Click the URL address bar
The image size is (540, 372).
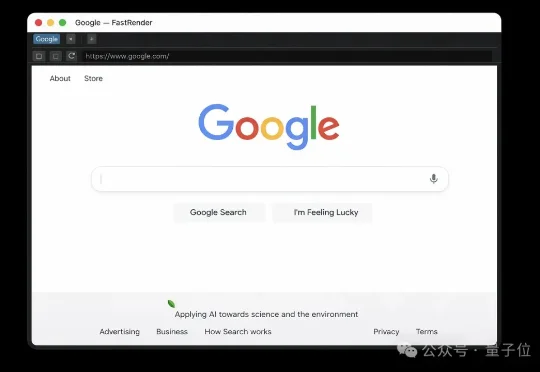287,56
